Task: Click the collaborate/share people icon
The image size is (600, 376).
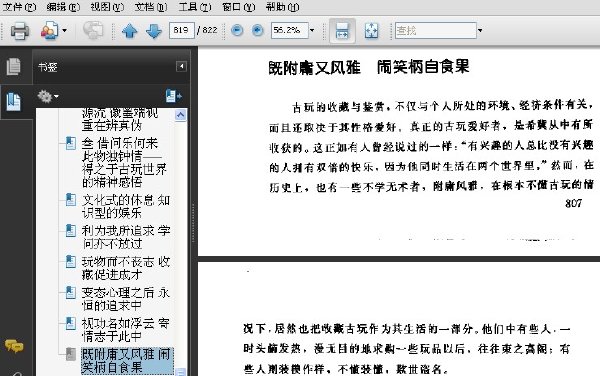Action: [49, 31]
